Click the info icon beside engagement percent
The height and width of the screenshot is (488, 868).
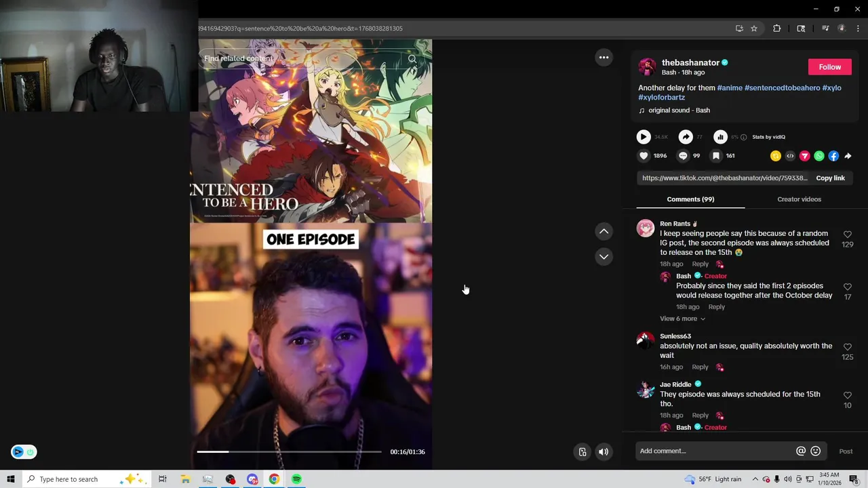pyautogui.click(x=743, y=137)
